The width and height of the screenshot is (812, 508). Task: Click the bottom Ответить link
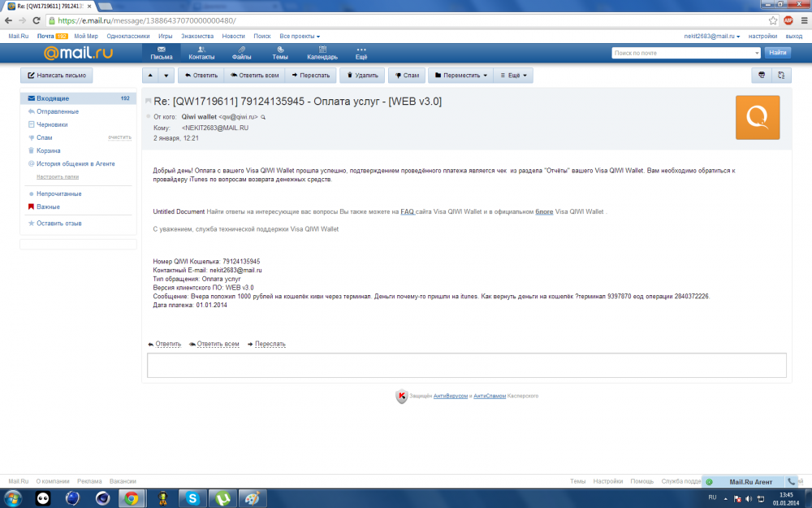pyautogui.click(x=168, y=344)
